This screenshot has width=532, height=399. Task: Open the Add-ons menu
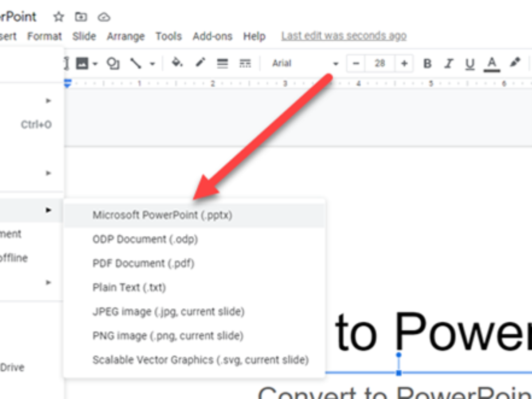click(x=212, y=36)
